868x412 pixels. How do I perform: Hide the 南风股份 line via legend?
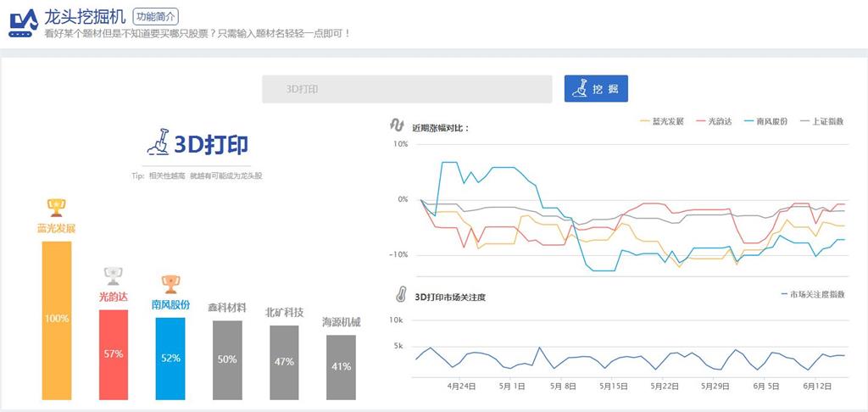tap(765, 121)
